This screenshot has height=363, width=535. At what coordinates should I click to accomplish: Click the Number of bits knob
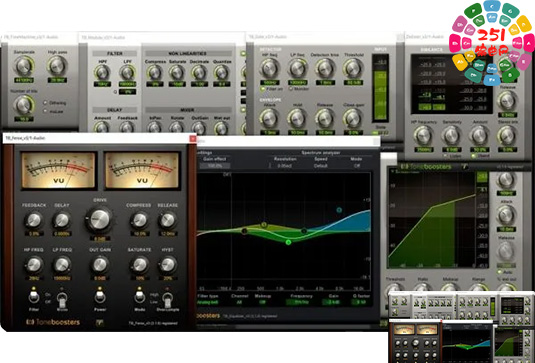[24, 105]
